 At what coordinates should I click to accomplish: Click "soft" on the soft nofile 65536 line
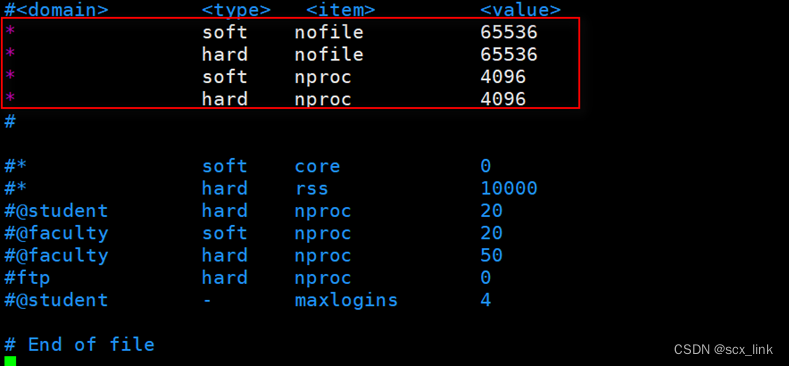(x=224, y=32)
